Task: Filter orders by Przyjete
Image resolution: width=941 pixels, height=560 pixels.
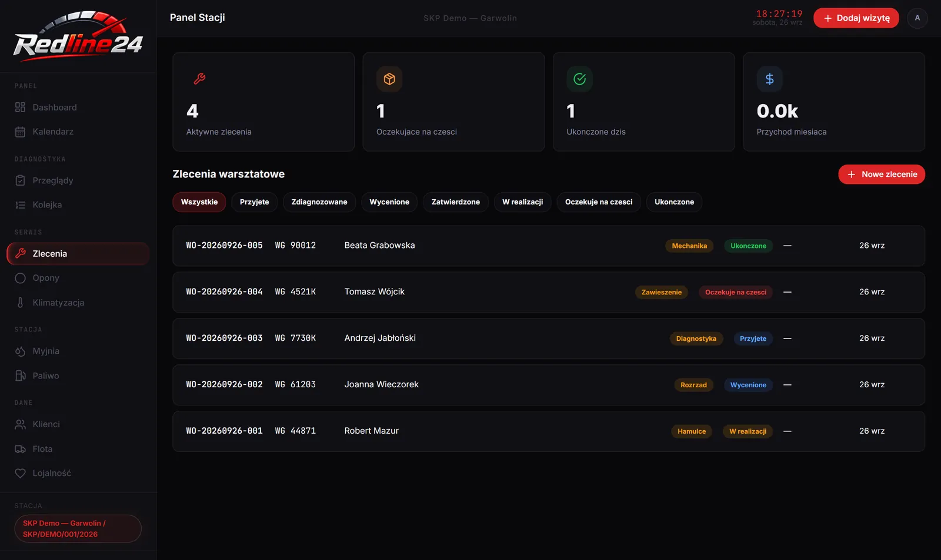Action: point(254,202)
